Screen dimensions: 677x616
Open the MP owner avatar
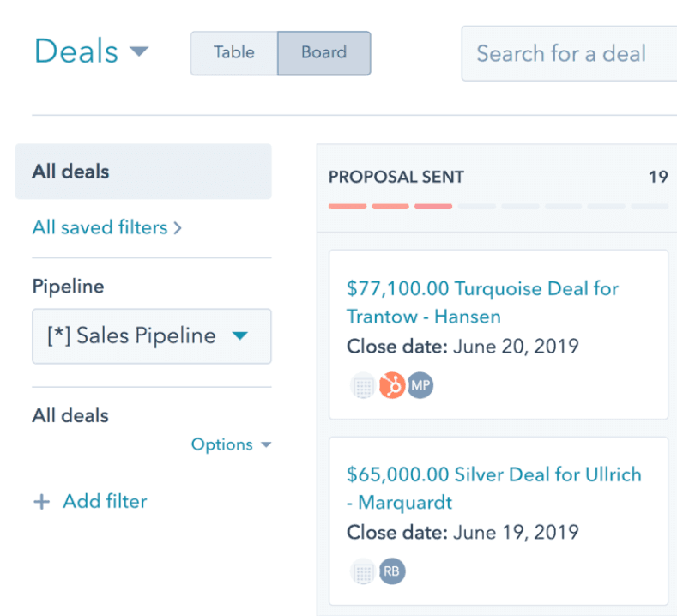(x=420, y=386)
